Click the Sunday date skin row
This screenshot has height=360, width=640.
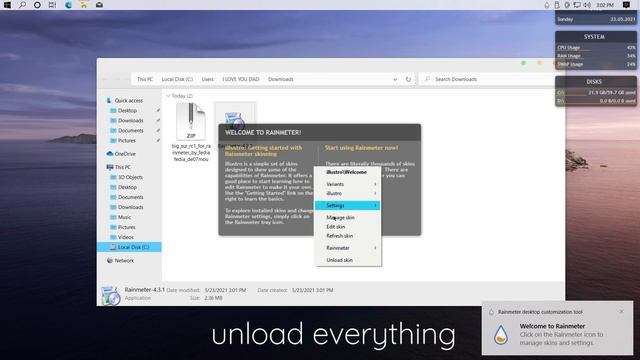596,19
